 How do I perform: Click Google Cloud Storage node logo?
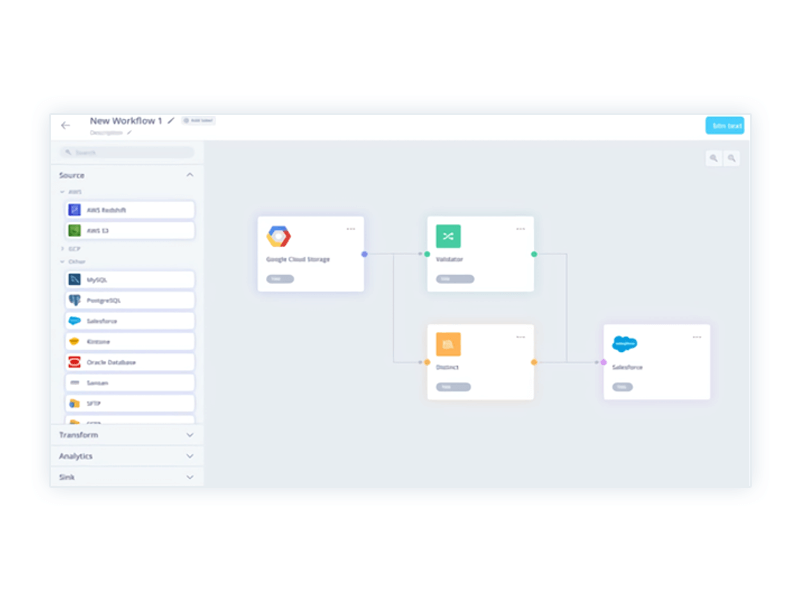279,236
